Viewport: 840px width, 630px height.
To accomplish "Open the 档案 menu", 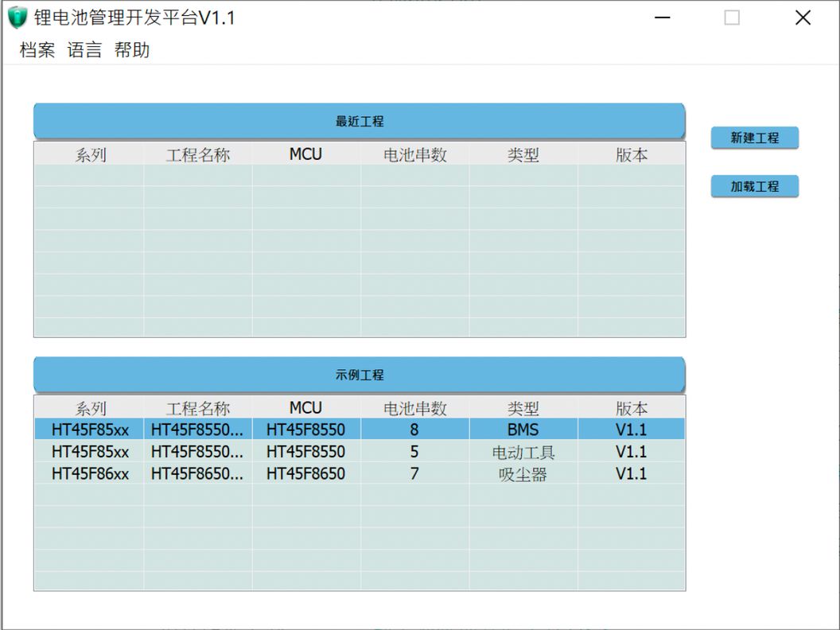I will click(37, 50).
